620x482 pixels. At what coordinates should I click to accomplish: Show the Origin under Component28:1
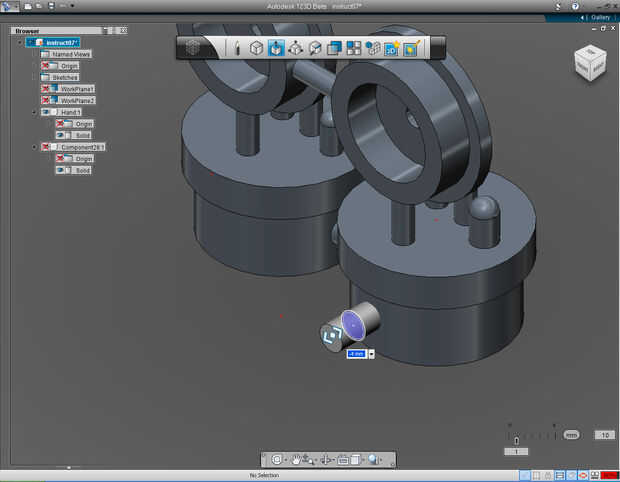(60, 159)
